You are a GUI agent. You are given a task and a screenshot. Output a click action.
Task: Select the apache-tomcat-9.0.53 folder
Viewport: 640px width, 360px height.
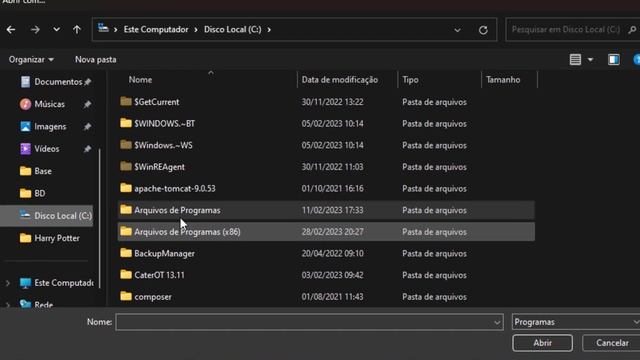326,188
